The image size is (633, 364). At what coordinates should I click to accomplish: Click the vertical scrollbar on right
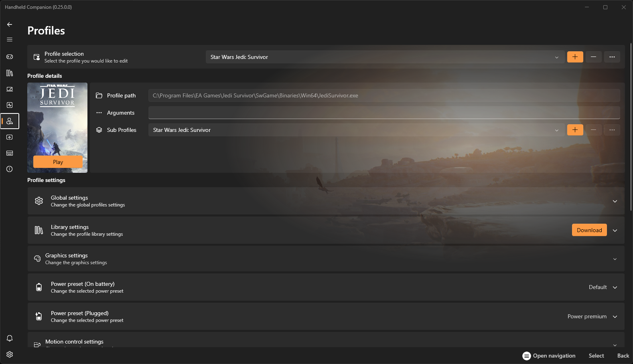click(x=631, y=126)
